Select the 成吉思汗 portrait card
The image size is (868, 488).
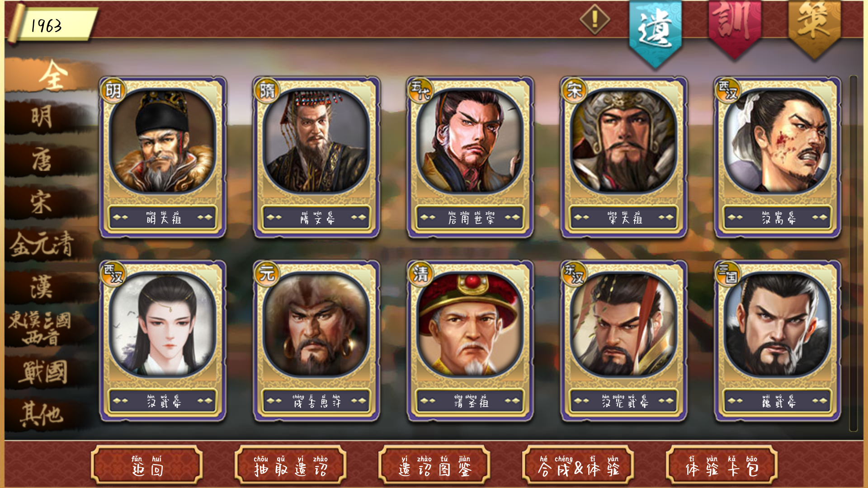pos(316,341)
